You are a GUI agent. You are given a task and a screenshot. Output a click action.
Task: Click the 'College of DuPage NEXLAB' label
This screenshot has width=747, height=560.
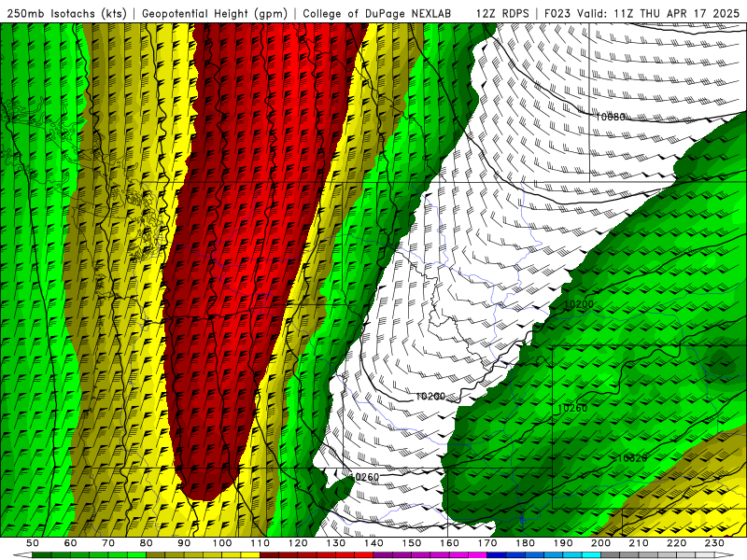[377, 13]
